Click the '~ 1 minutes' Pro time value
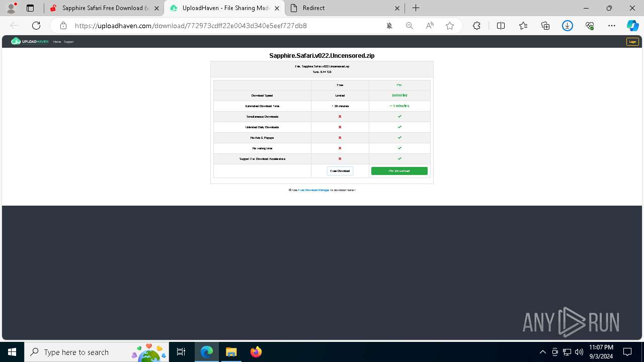The height and width of the screenshot is (362, 644). (399, 106)
